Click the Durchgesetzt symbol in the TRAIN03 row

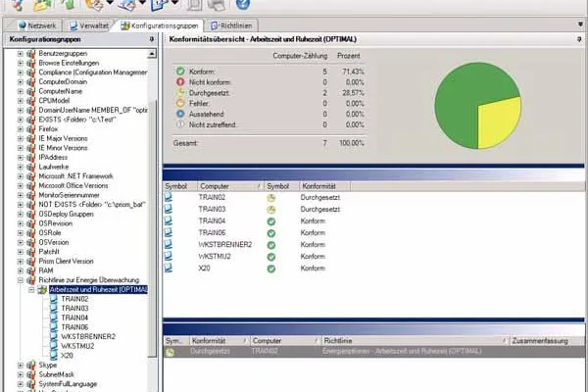click(x=271, y=210)
